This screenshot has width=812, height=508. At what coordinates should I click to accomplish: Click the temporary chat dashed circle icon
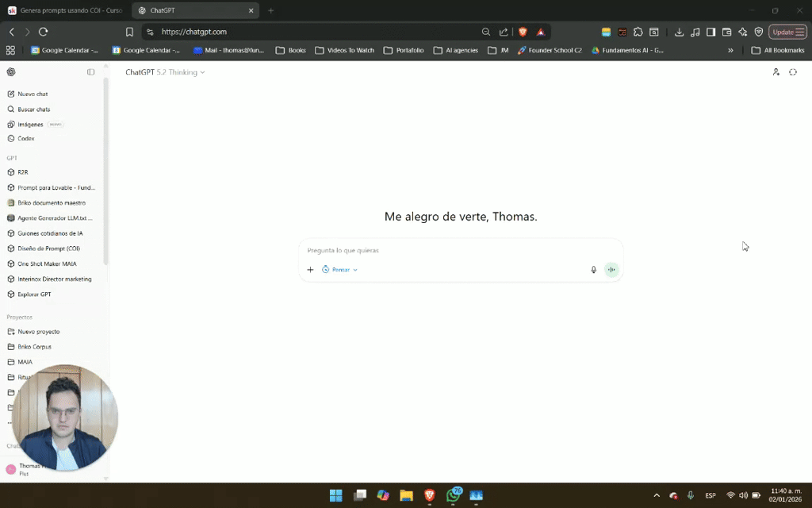[793, 72]
